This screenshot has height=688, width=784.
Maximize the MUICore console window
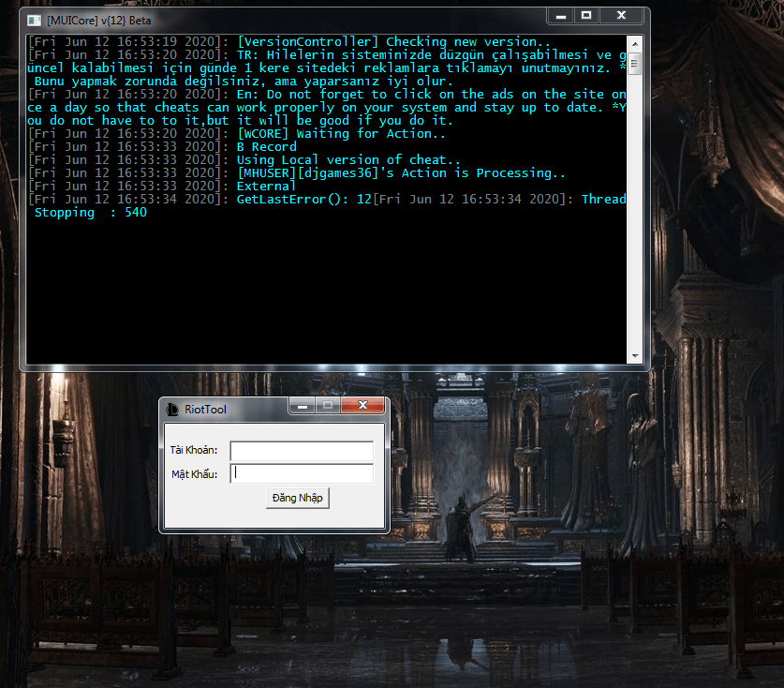point(586,16)
